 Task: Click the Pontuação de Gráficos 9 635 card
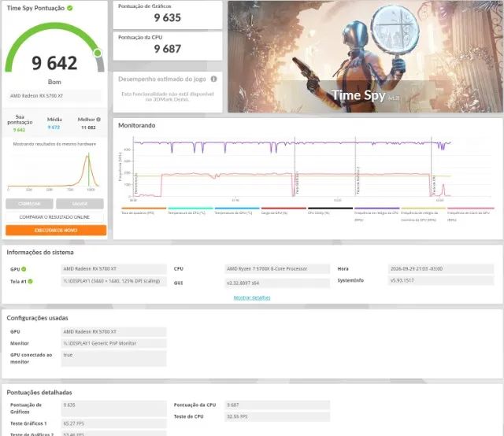click(x=168, y=15)
